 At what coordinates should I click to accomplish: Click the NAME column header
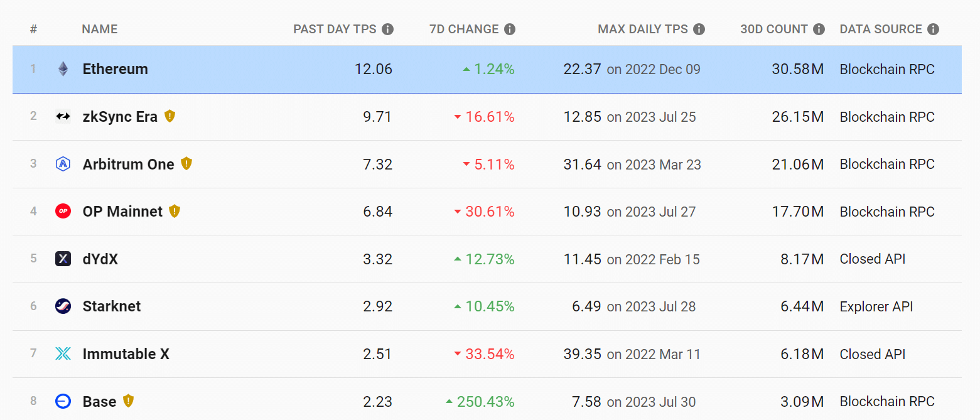[x=100, y=30]
